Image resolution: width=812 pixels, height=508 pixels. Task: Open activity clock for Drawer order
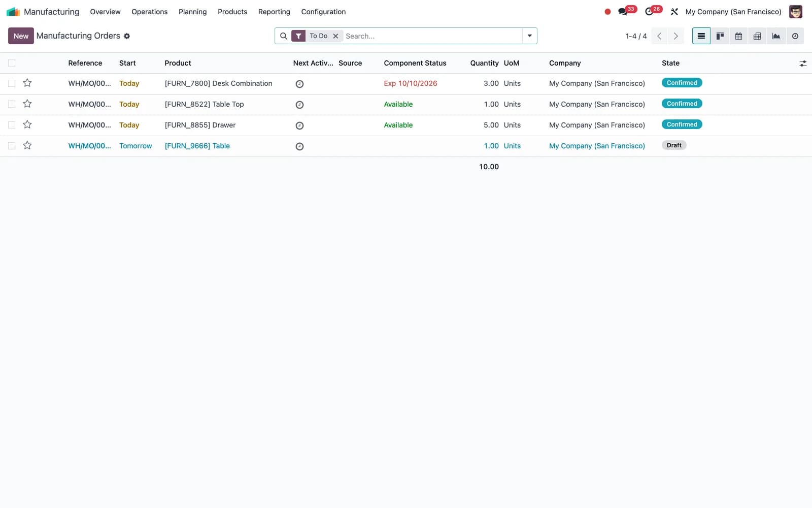click(x=299, y=125)
